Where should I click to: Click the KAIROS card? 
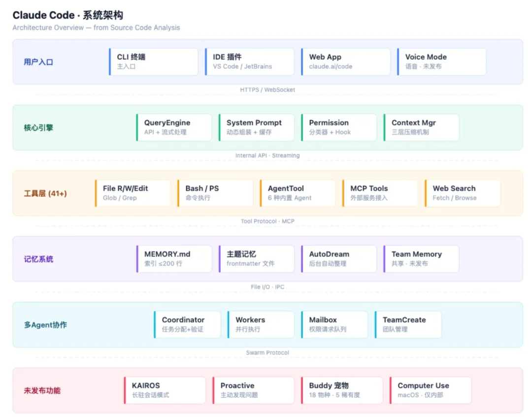coord(165,390)
